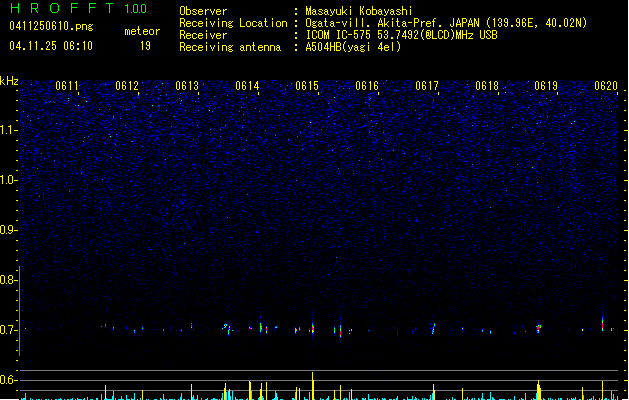Click the 0611 time marker
The height and width of the screenshot is (400, 629).
pyautogui.click(x=67, y=86)
